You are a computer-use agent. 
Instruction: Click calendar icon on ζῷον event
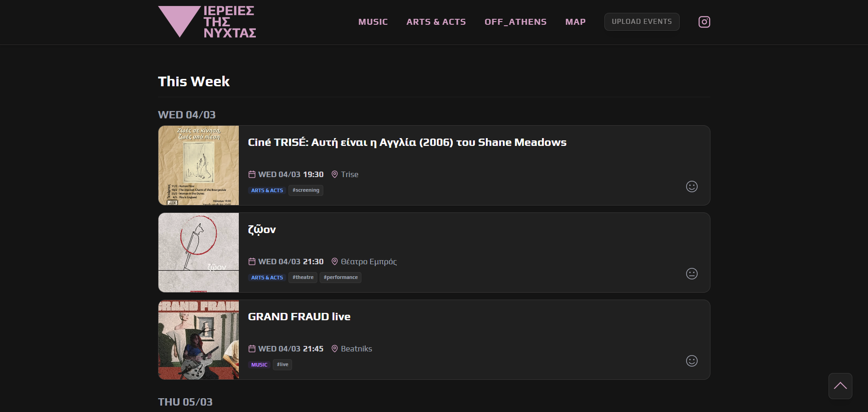pos(252,262)
